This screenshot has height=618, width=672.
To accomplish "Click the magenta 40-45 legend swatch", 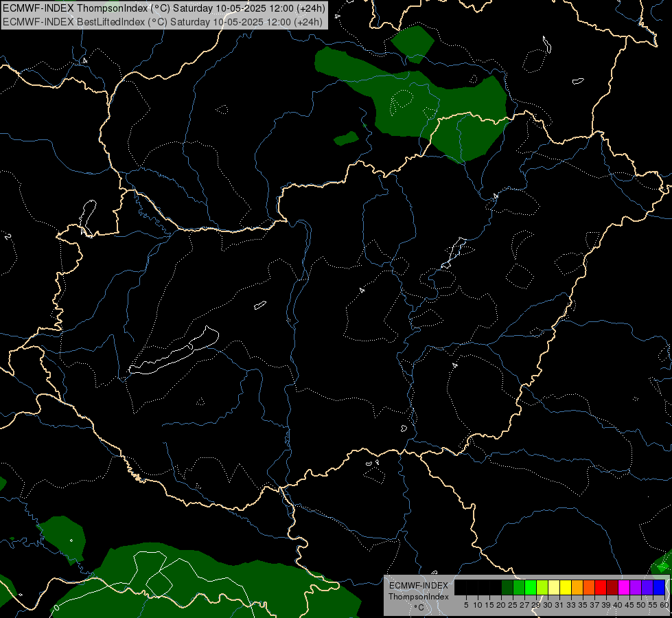I will click(625, 587).
